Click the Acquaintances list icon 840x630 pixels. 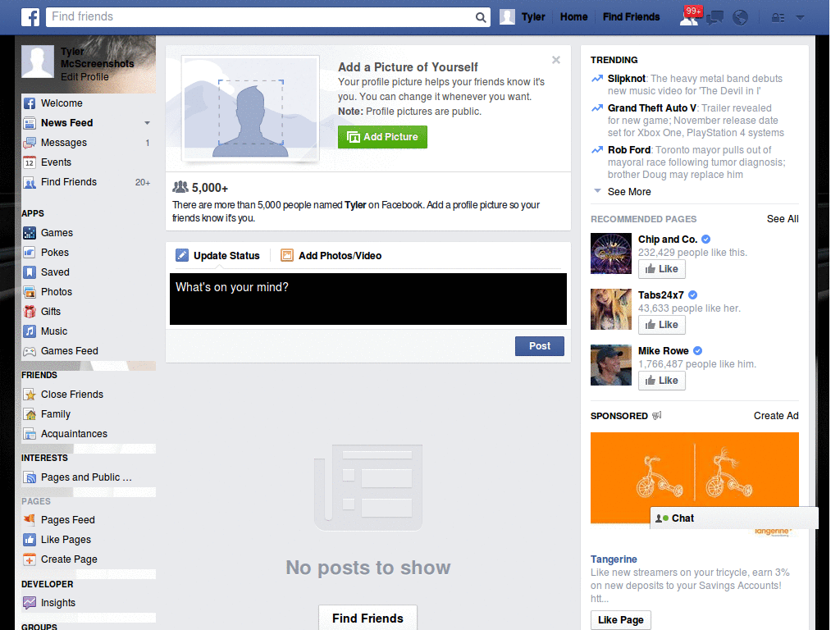pos(30,434)
